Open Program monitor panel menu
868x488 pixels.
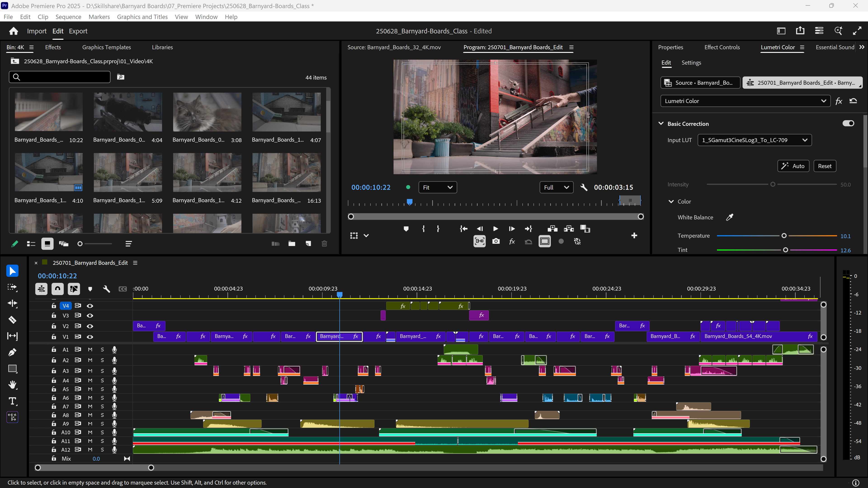click(571, 47)
